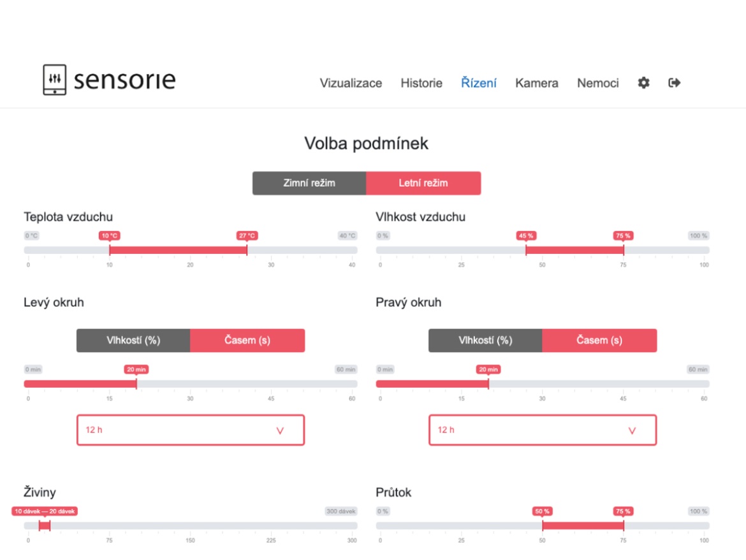Switch Levý okruh to Vlhkostí (%)
Image resolution: width=746 pixels, height=560 pixels.
(x=133, y=341)
